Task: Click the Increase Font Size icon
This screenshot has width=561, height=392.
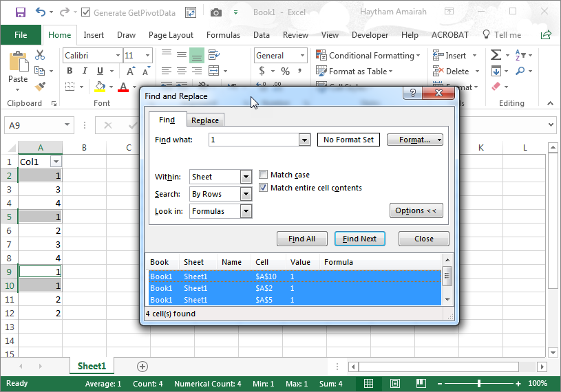Action: (x=131, y=71)
